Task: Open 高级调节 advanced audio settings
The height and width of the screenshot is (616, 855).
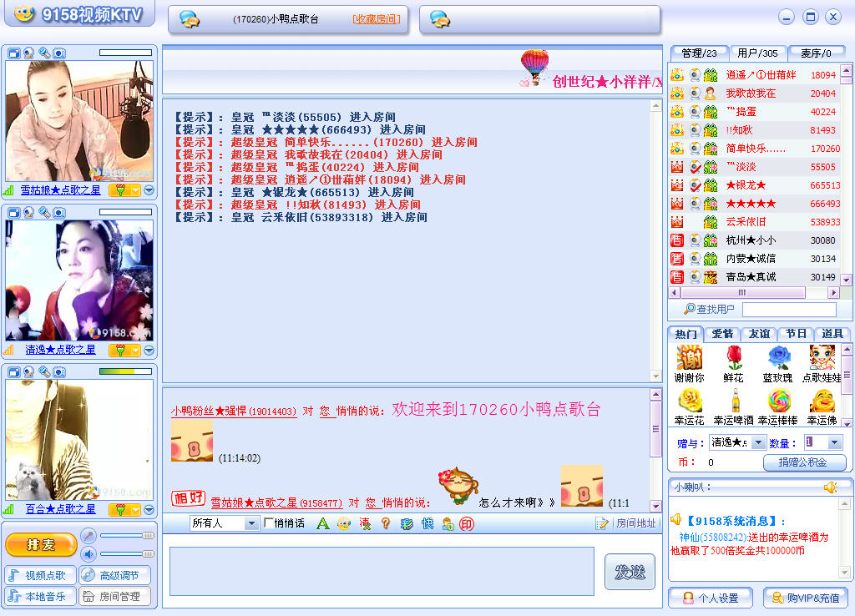Action: 115,575
